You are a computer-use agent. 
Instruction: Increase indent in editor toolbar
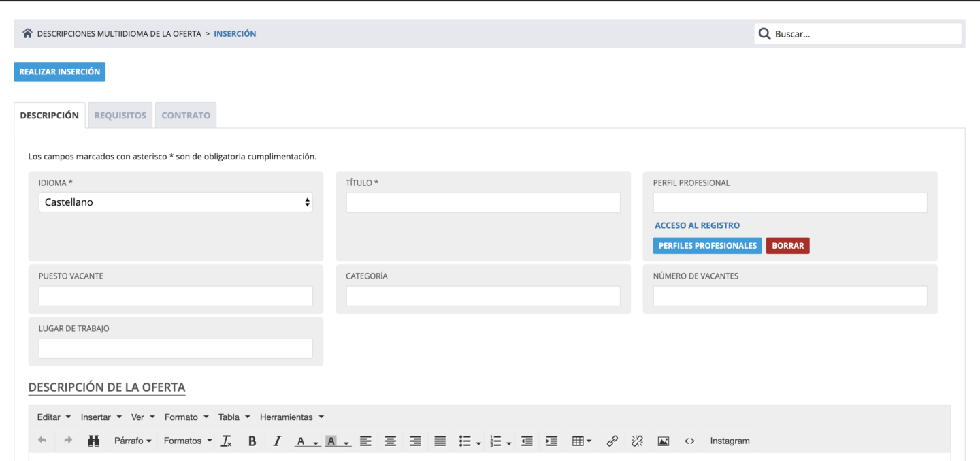tap(552, 441)
